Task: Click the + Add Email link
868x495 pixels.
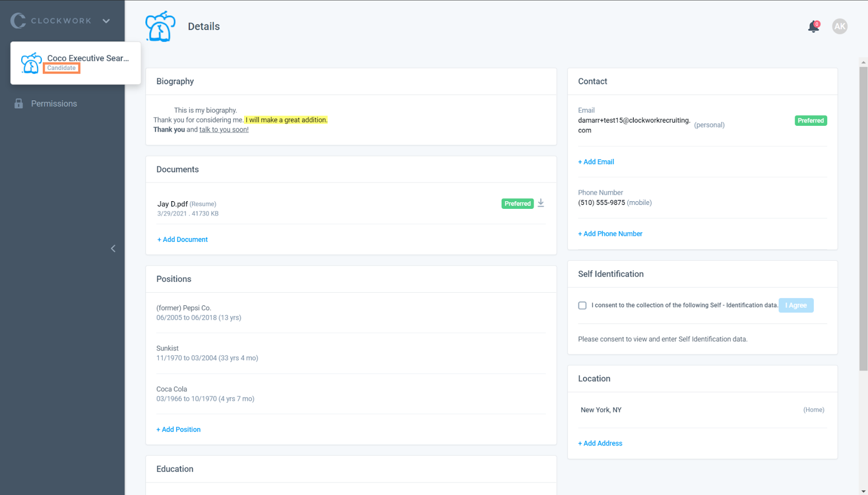Action: click(596, 162)
